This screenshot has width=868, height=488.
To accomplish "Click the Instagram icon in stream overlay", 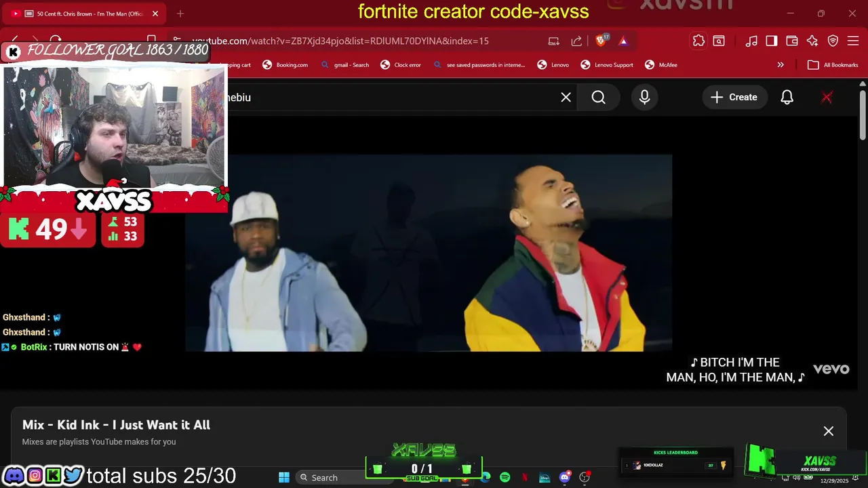I will 35,476.
